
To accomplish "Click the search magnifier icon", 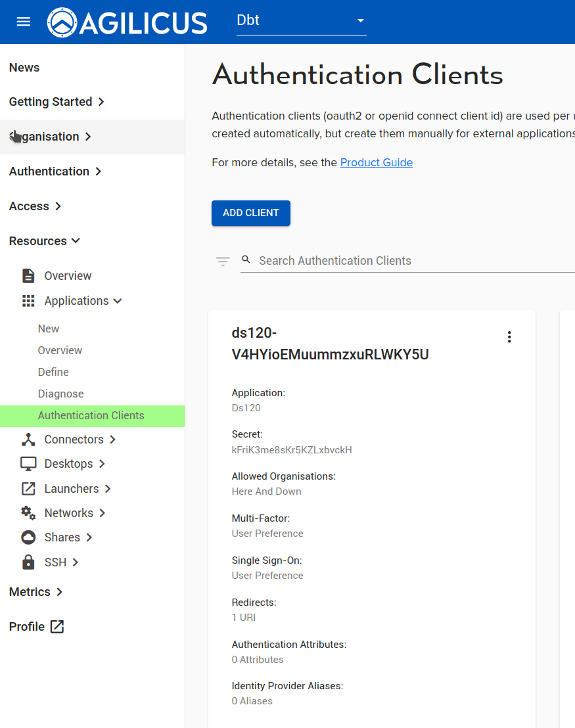I will (246, 260).
